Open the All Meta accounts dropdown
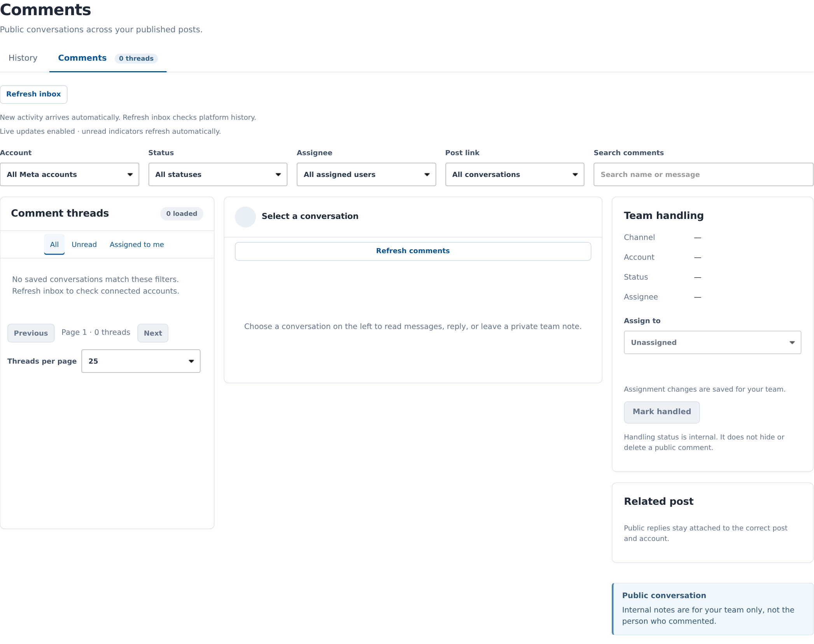Image resolution: width=814 pixels, height=644 pixels. [x=70, y=174]
